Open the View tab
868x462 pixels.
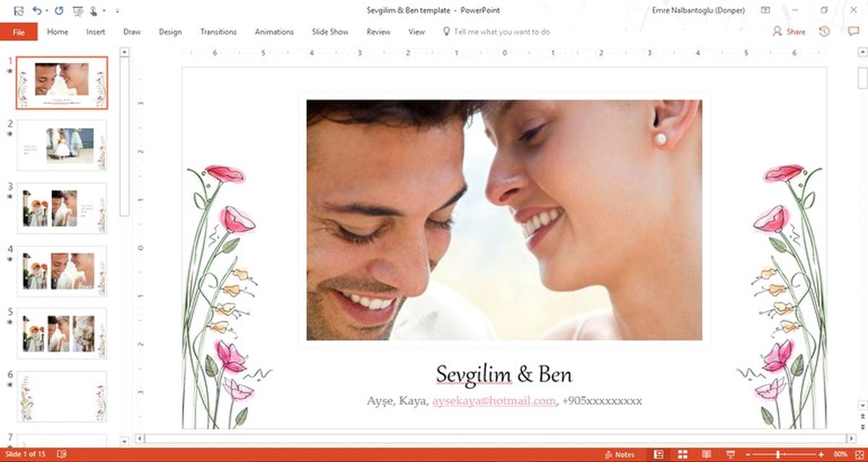pos(417,32)
